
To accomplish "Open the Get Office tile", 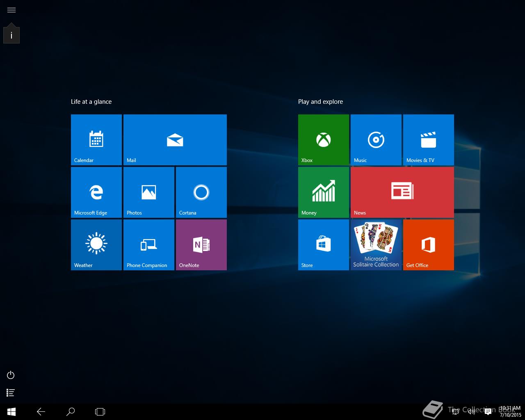I will click(429, 245).
